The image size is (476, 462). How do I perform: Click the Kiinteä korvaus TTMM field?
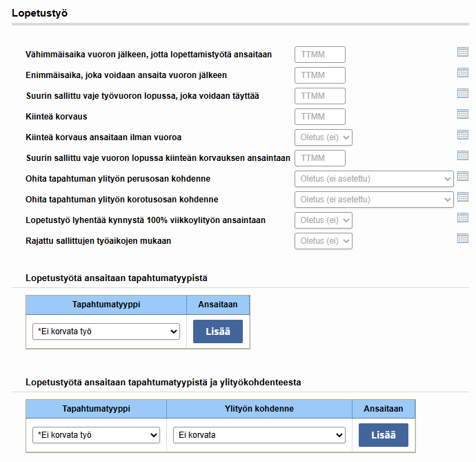pos(320,117)
